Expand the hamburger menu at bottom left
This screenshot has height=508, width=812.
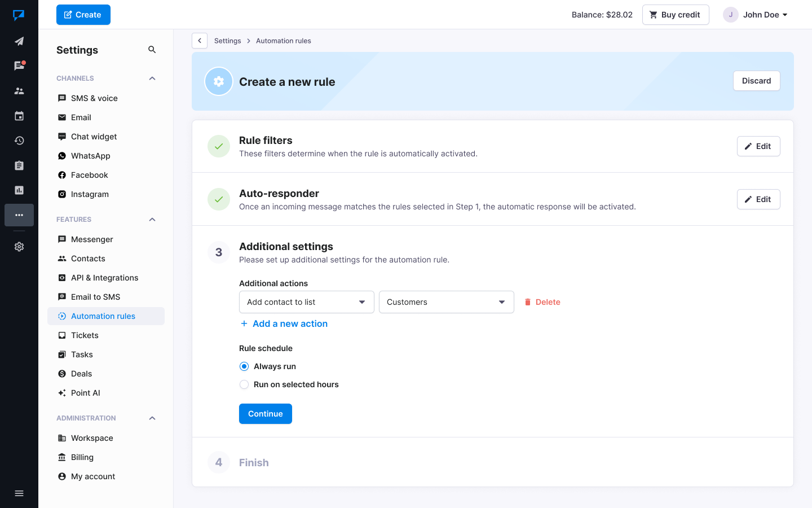click(x=19, y=493)
